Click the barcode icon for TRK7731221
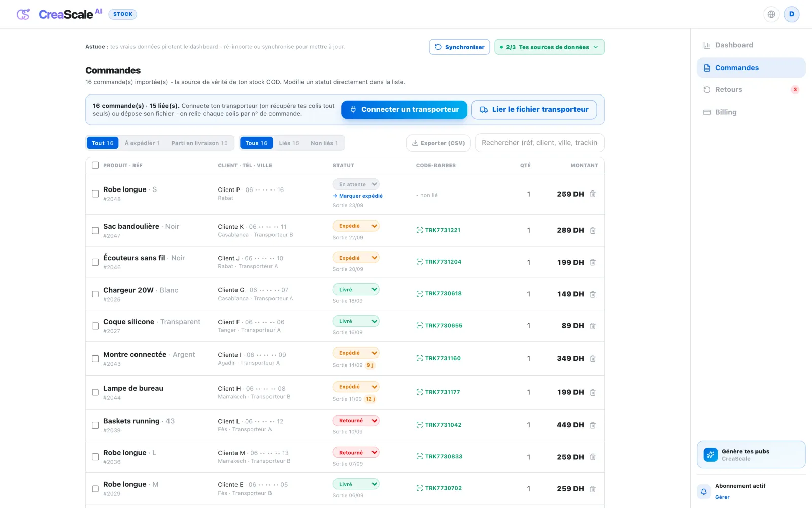Viewport: 812px width, 508px height. coord(420,230)
